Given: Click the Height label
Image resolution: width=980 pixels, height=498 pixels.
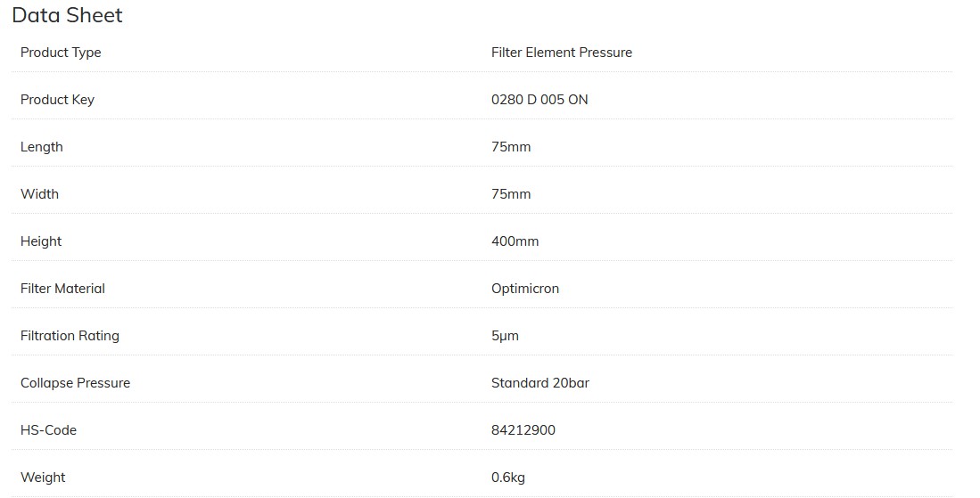Looking at the screenshot, I should tap(41, 241).
